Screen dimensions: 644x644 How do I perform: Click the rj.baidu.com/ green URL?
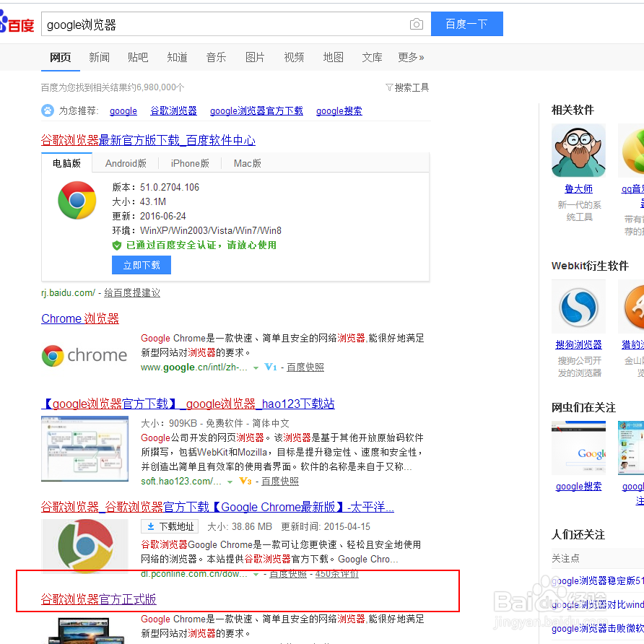68,293
